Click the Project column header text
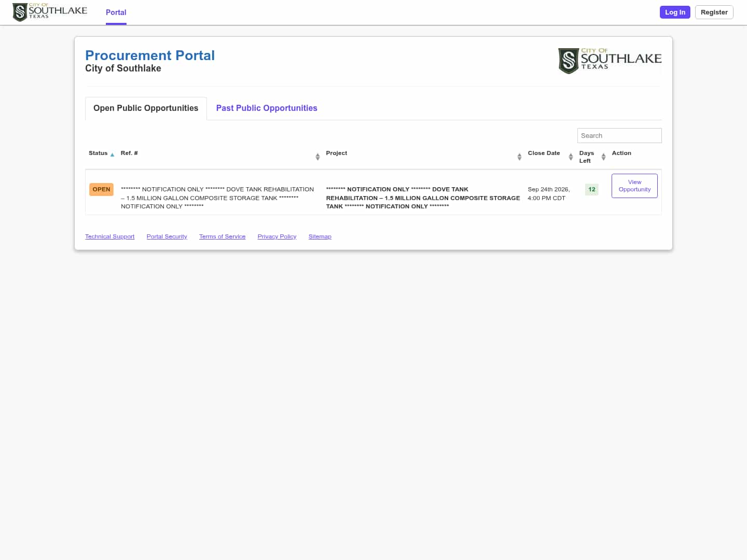747x560 pixels. point(337,153)
